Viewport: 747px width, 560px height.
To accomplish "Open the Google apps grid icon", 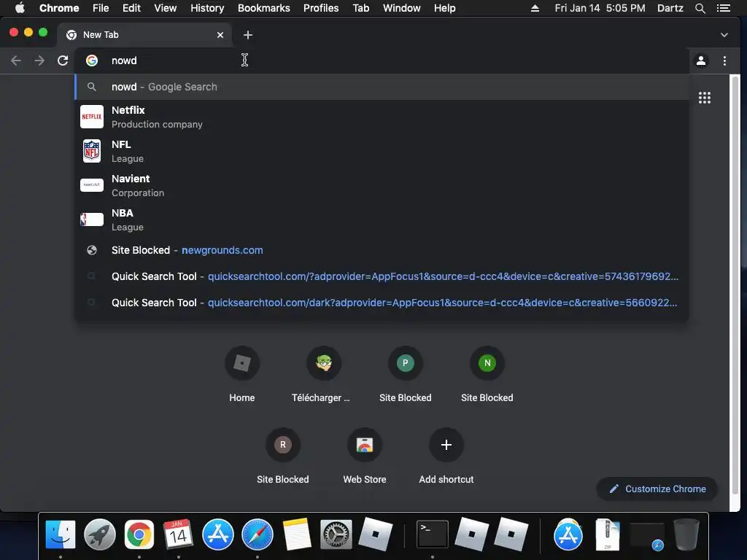I will (x=704, y=98).
